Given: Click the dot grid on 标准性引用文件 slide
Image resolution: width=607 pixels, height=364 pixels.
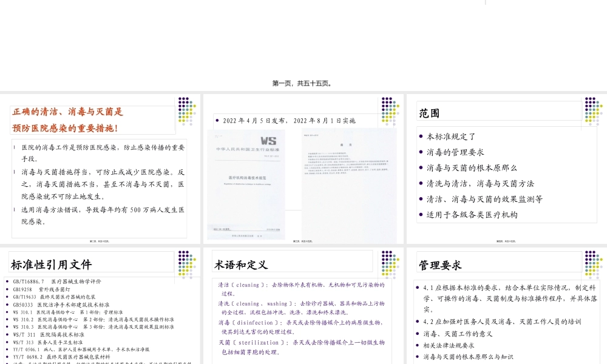Looking at the screenshot, I should pyautogui.click(x=186, y=261).
